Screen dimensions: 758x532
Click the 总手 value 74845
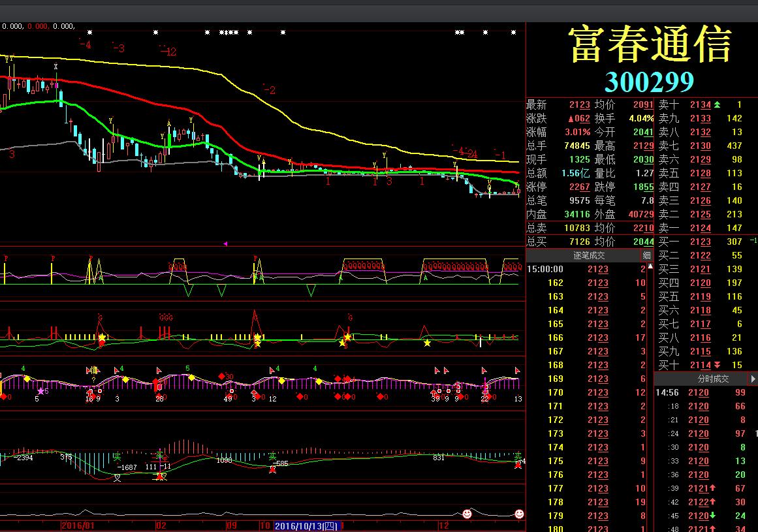[x=577, y=146]
